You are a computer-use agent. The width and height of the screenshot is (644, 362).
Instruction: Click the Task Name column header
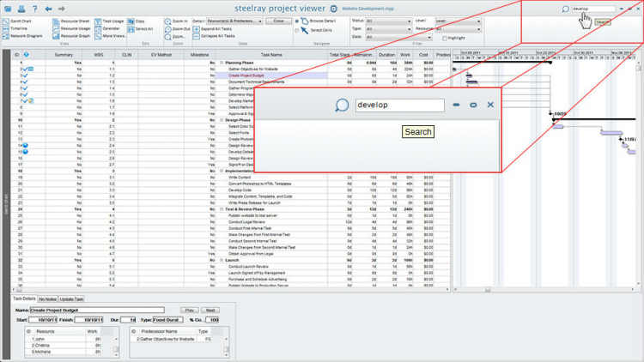click(271, 55)
